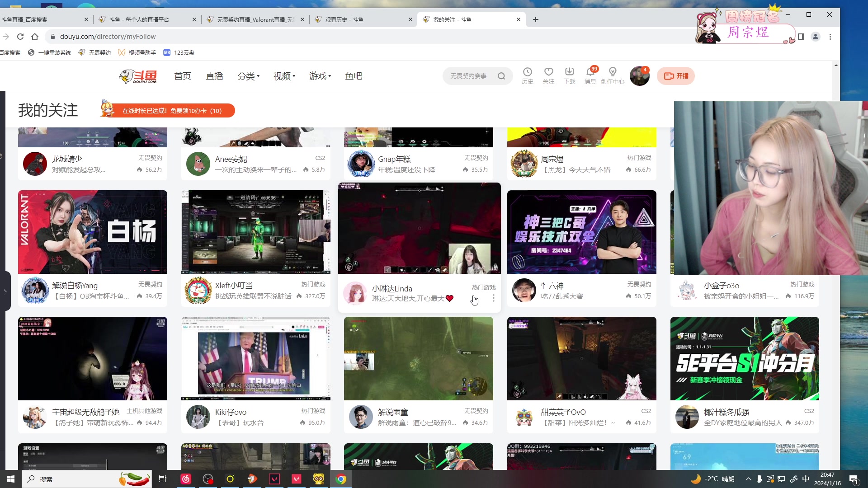Open 123云盘 bookmark
Screen dimensions: 868x488
[x=179, y=52]
